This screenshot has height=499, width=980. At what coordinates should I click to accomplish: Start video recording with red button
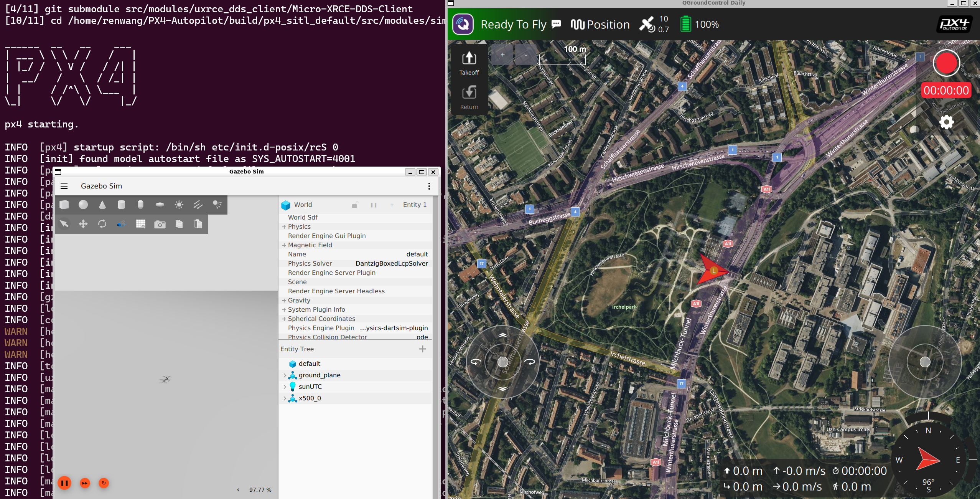(946, 63)
